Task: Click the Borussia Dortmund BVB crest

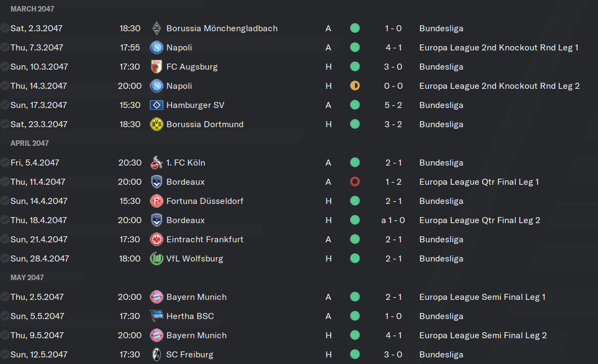Action: [156, 124]
